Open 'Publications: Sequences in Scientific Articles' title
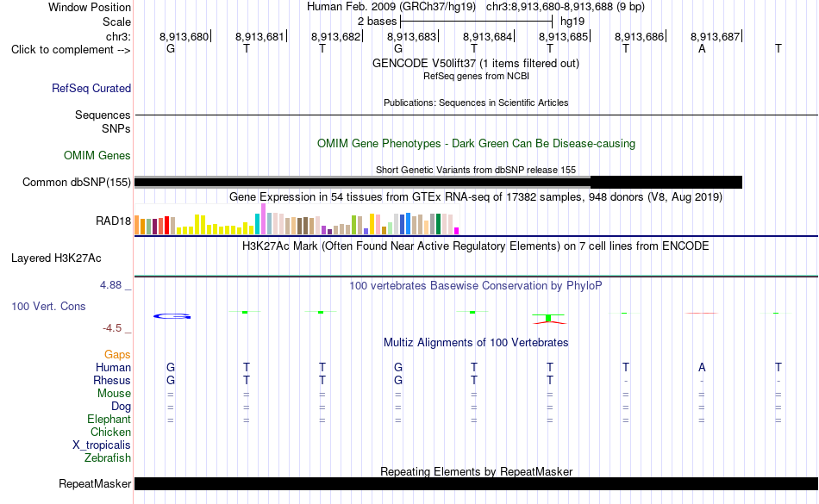This screenshot has height=504, width=819. [476, 103]
